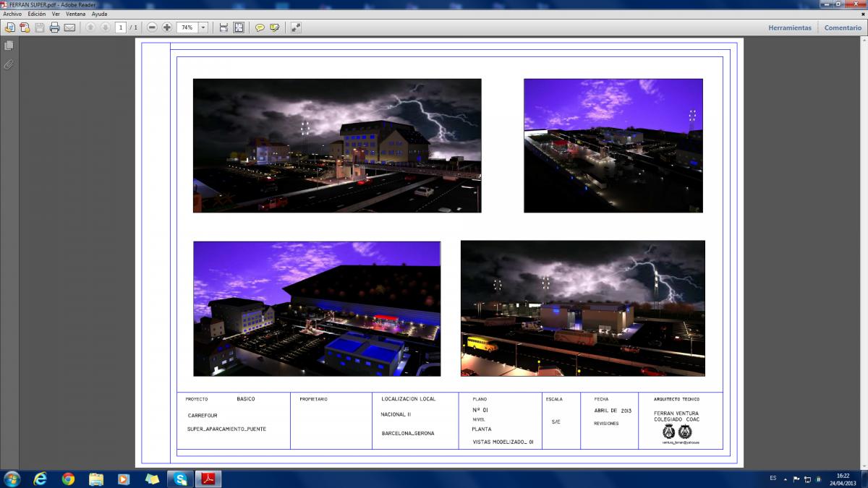Click the CARREFOUR project text
Image resolution: width=868 pixels, height=488 pixels.
click(x=203, y=416)
